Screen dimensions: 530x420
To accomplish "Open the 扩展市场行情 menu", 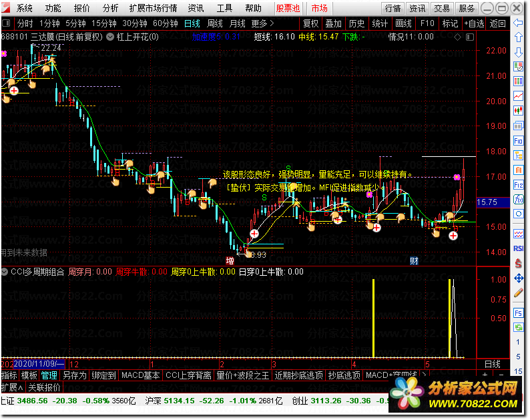I will click(x=153, y=8).
